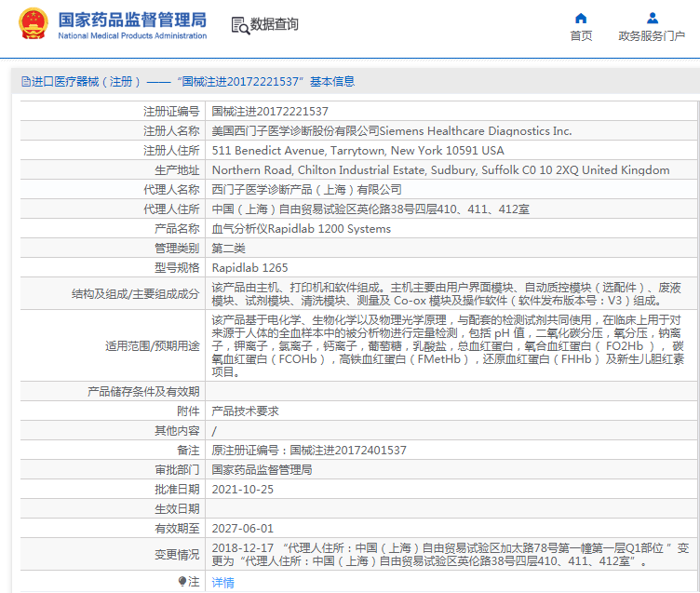The height and width of the screenshot is (593, 700).
Task: Click the 适用范围/预期用途 label
Action: point(153,346)
